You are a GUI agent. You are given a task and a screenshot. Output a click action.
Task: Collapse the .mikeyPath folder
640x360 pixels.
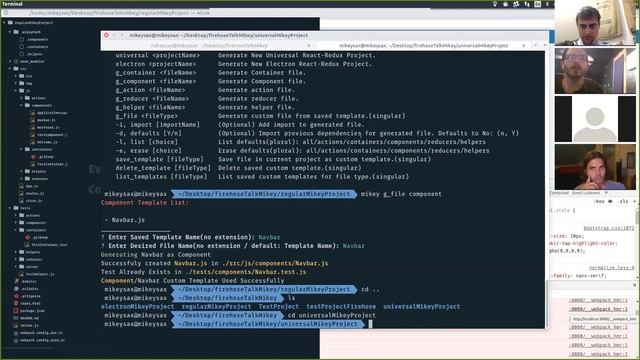pos(10,32)
